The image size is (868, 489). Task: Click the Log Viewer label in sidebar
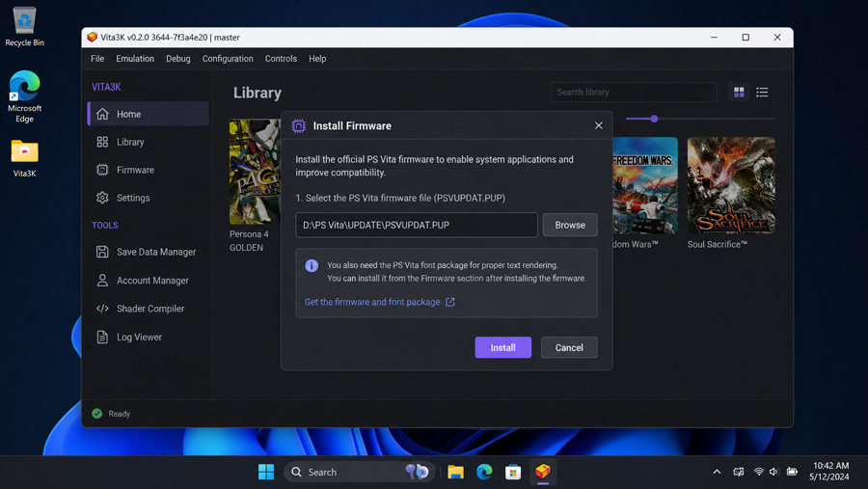pyautogui.click(x=139, y=338)
